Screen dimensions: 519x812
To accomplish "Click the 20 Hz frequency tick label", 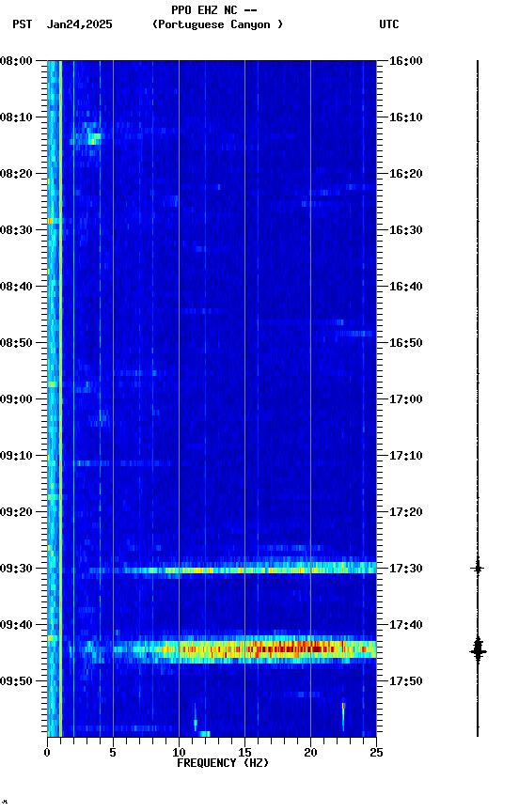I will point(310,753).
